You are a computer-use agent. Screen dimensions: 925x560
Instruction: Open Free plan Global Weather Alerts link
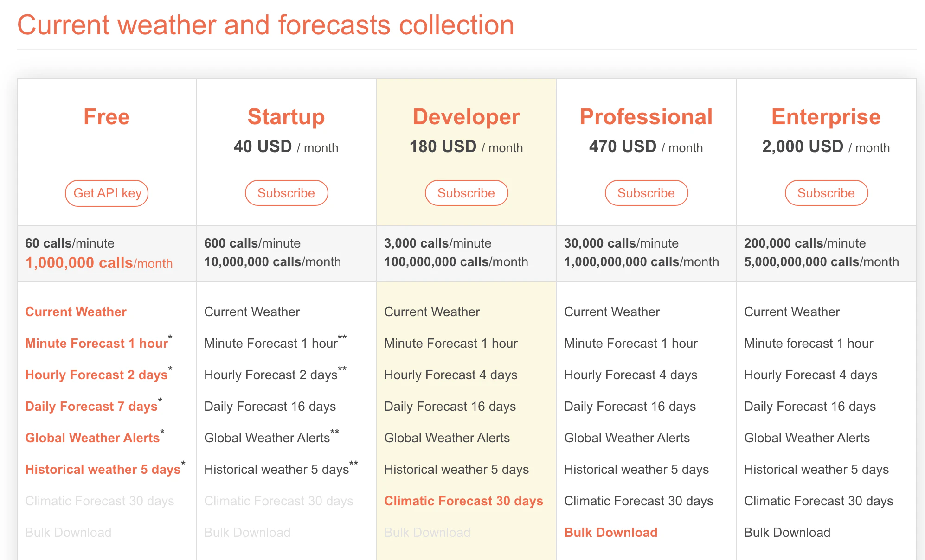tap(92, 438)
